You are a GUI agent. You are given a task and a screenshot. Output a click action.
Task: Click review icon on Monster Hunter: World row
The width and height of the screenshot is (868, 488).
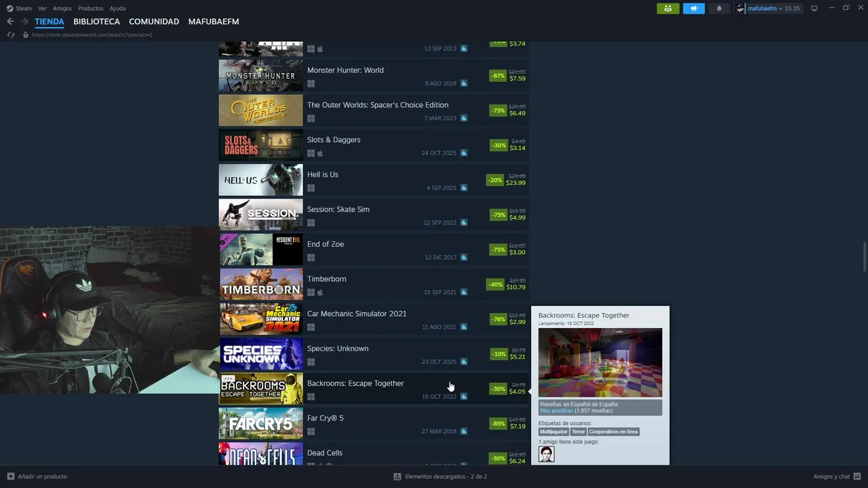(x=464, y=83)
